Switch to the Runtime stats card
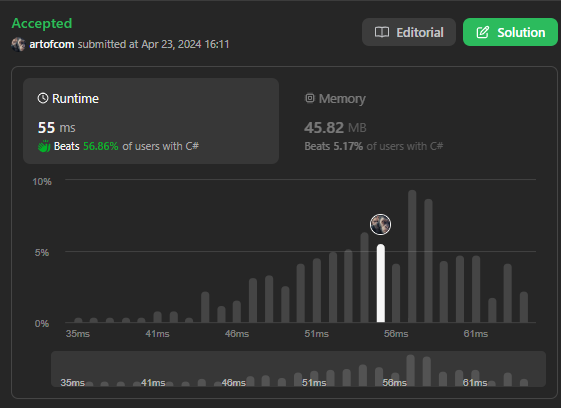 click(x=151, y=121)
